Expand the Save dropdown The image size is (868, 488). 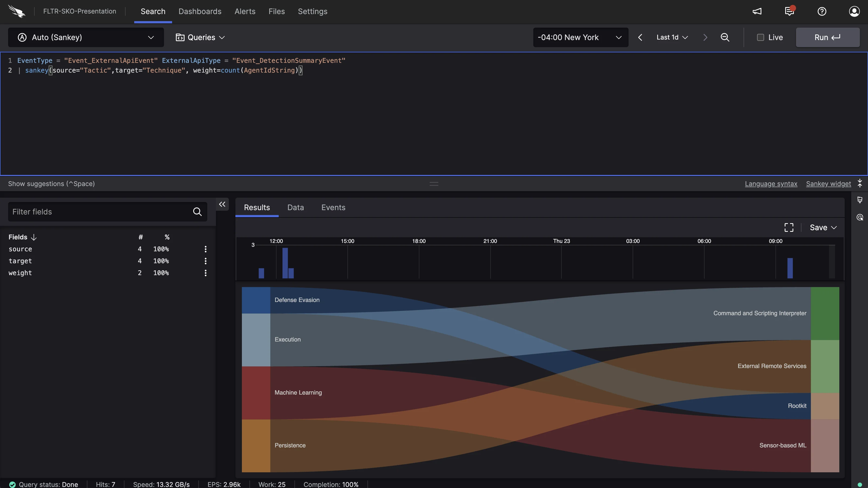coord(823,228)
